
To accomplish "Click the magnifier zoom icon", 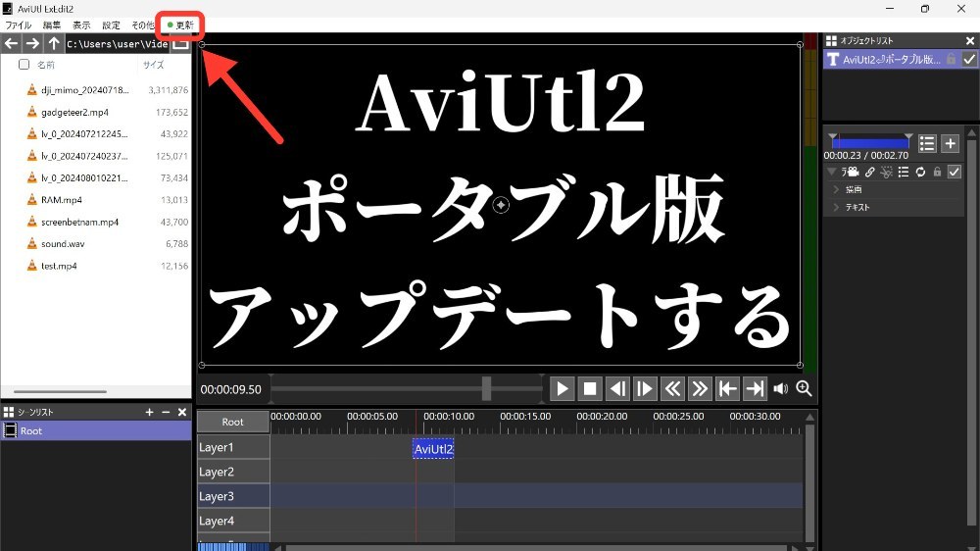I will coord(805,388).
